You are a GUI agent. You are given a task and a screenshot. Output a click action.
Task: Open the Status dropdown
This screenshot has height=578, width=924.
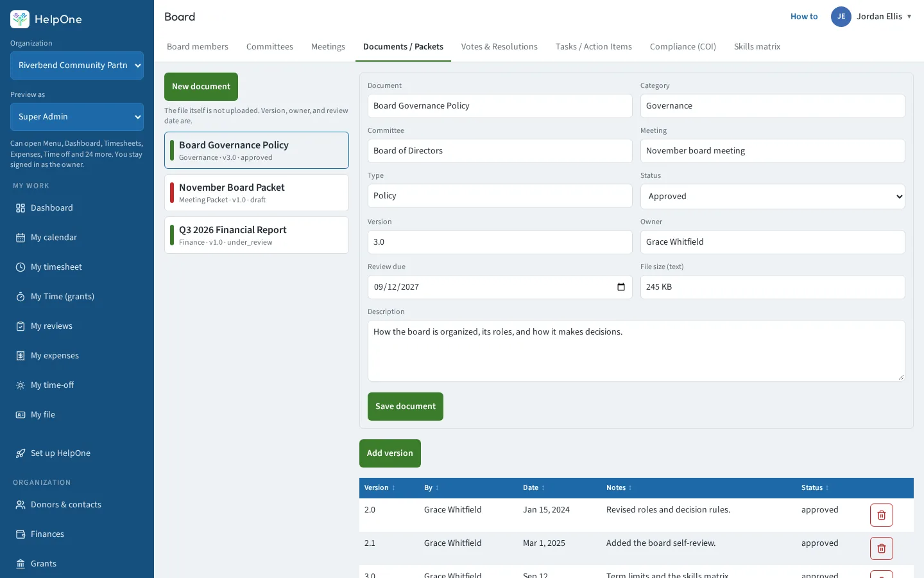(773, 197)
